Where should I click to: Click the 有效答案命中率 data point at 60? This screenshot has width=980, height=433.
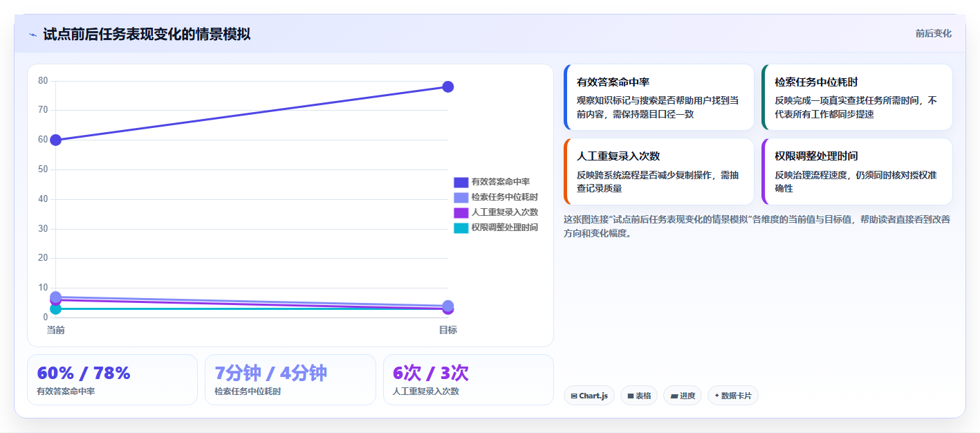56,140
